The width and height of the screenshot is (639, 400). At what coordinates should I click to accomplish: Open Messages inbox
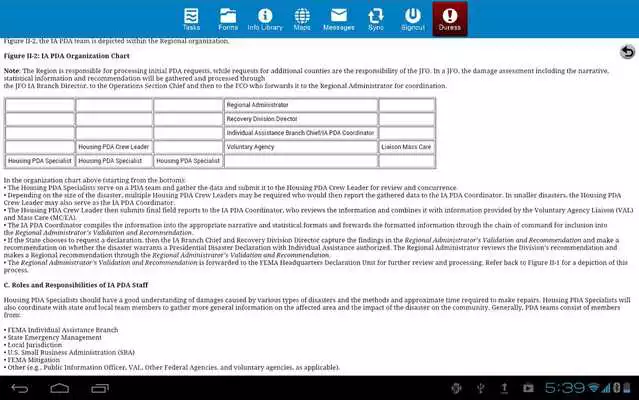339,18
